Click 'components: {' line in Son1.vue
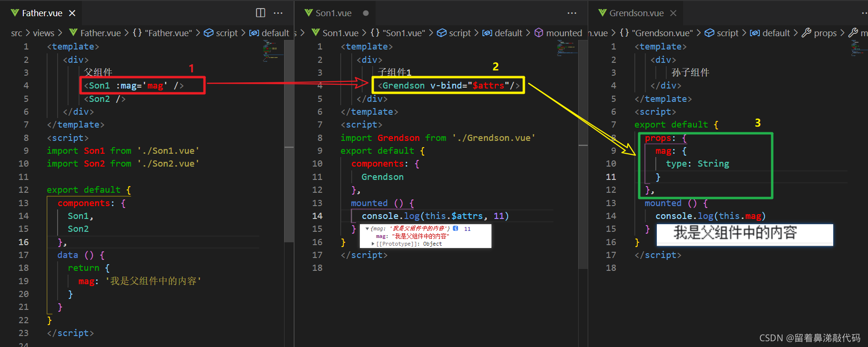 tap(385, 163)
